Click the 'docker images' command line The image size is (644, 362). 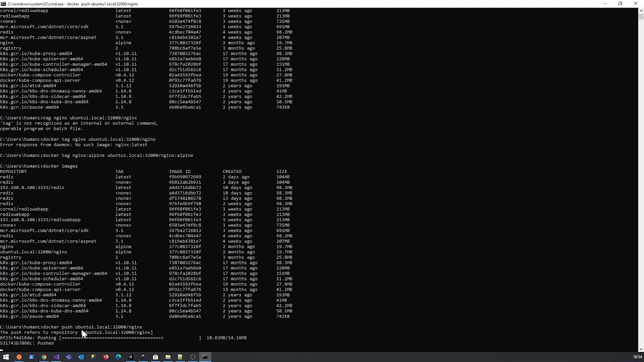[x=39, y=166]
